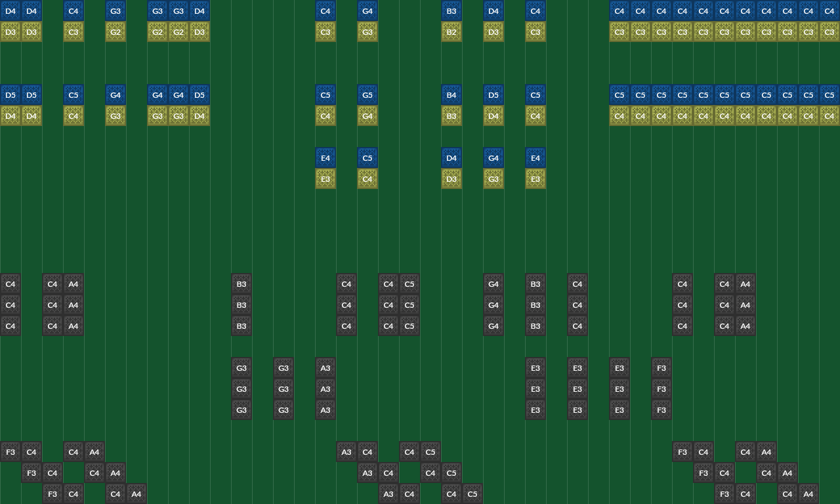The width and height of the screenshot is (840, 504).
Task: Click the rightmost gray C5 note
Action: pos(472,493)
